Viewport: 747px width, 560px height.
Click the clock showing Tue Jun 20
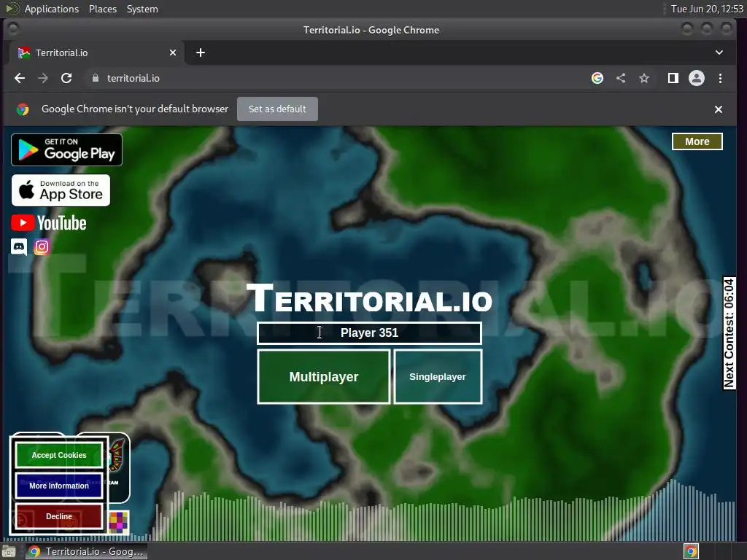707,9
